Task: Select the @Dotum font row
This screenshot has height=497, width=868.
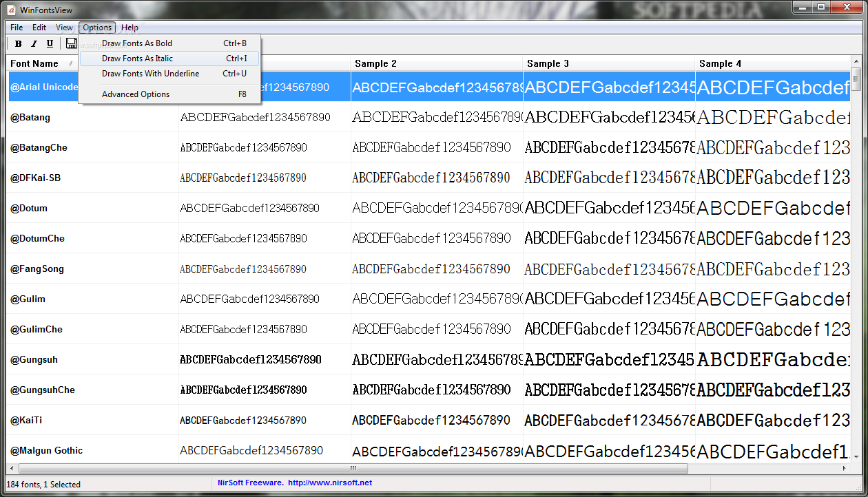Action: click(429, 208)
